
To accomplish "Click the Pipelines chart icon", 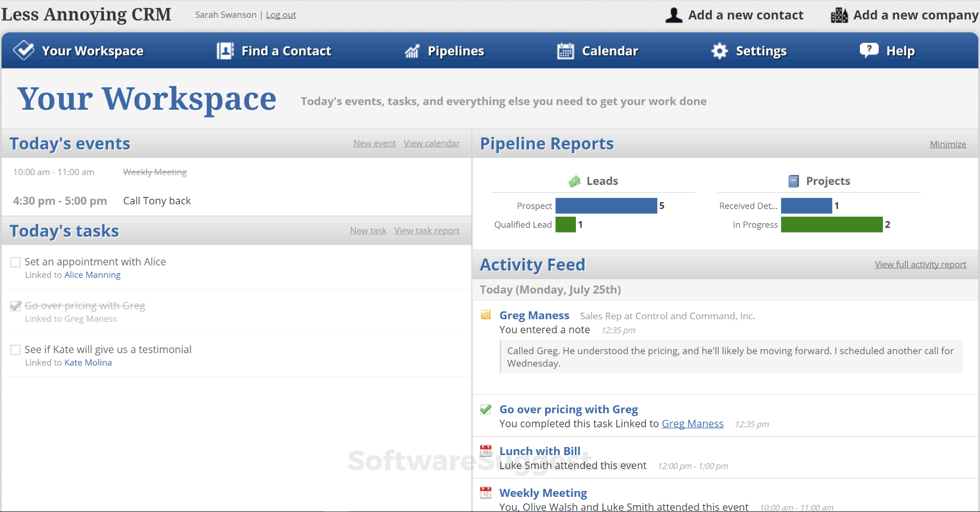I will (412, 51).
